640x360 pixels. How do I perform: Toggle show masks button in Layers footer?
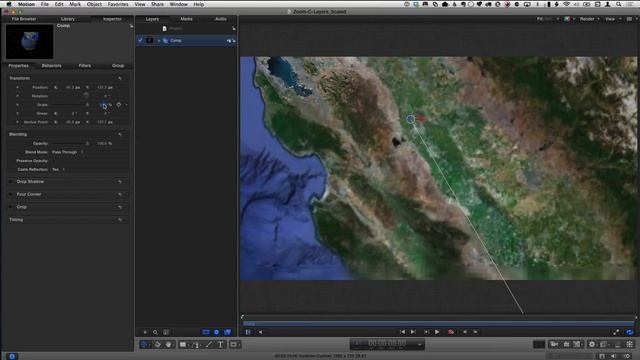point(206,332)
